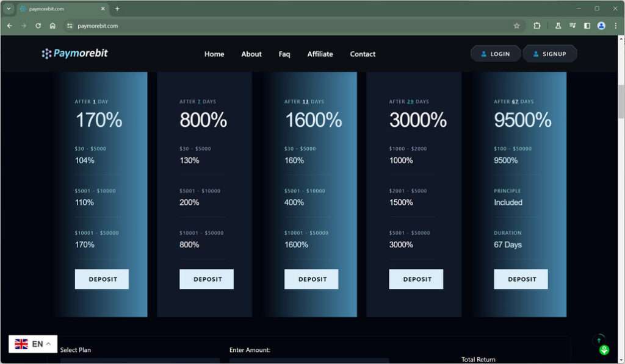Screen dimensions: 625x364
Task: Click the 'Total Return' label
Action: (479, 359)
